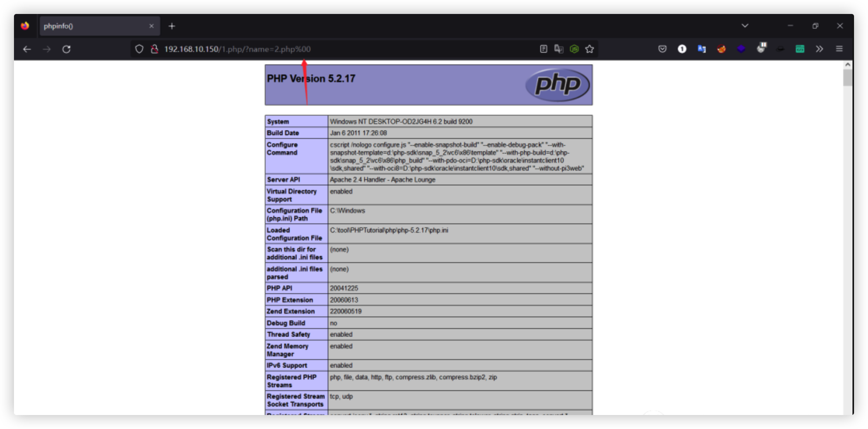Show tracking protection shield info
Viewport: 868px width, 429px height.
pos(139,49)
